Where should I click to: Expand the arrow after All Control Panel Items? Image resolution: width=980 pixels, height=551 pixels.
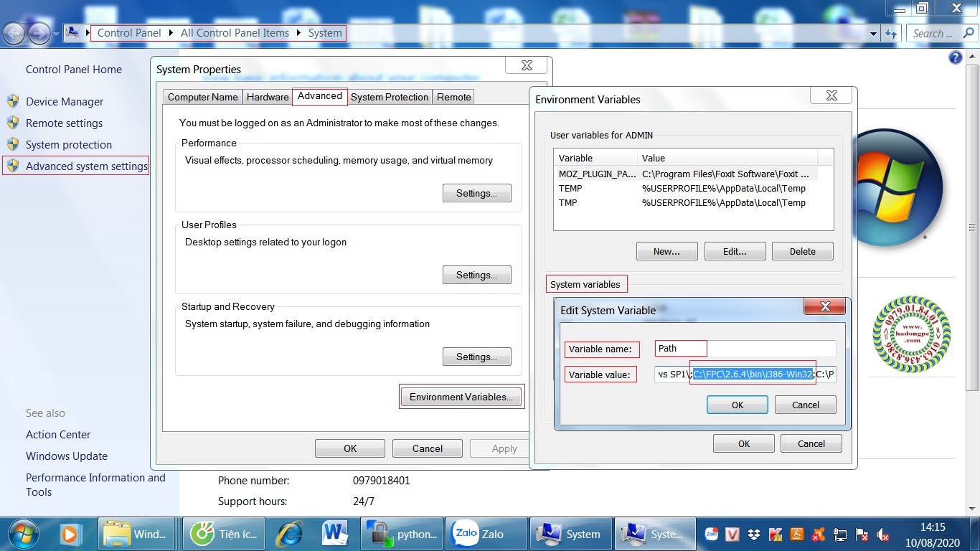click(299, 32)
